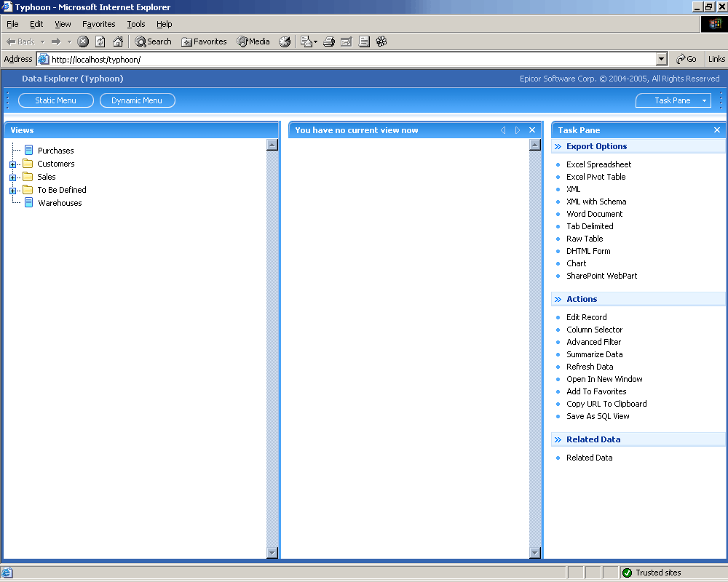Open the Media bar from the toolbar
This screenshot has height=582, width=728.
pyautogui.click(x=253, y=41)
